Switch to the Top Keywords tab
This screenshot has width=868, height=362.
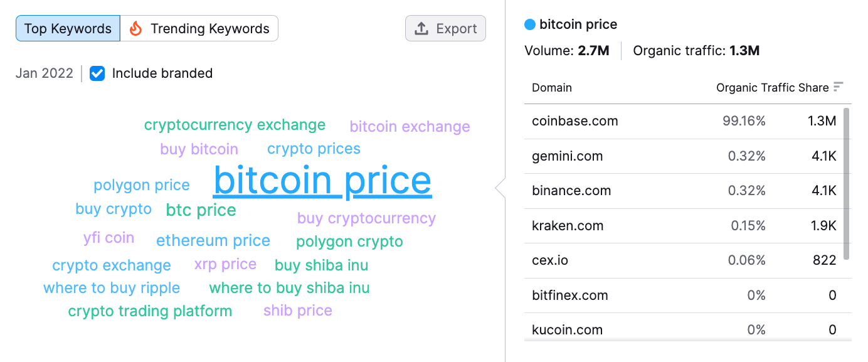[x=68, y=28]
